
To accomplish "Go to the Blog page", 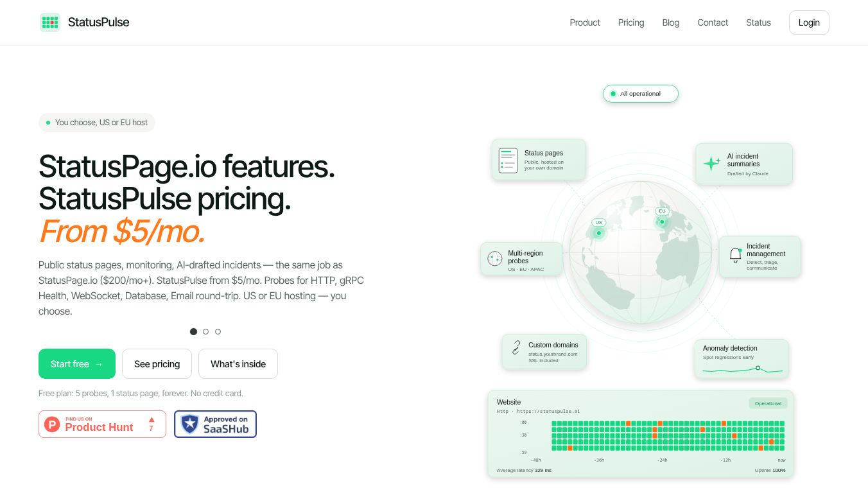I will pyautogui.click(x=671, y=22).
